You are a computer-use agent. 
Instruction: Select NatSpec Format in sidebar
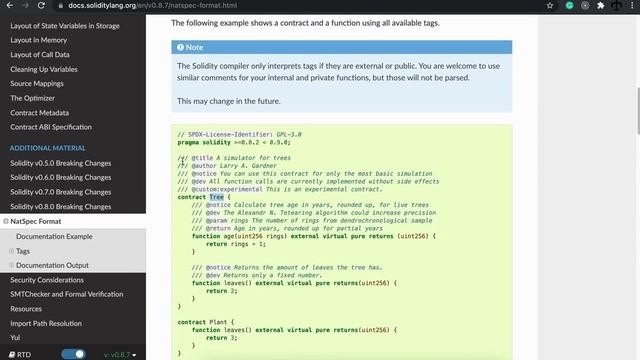[x=36, y=221]
